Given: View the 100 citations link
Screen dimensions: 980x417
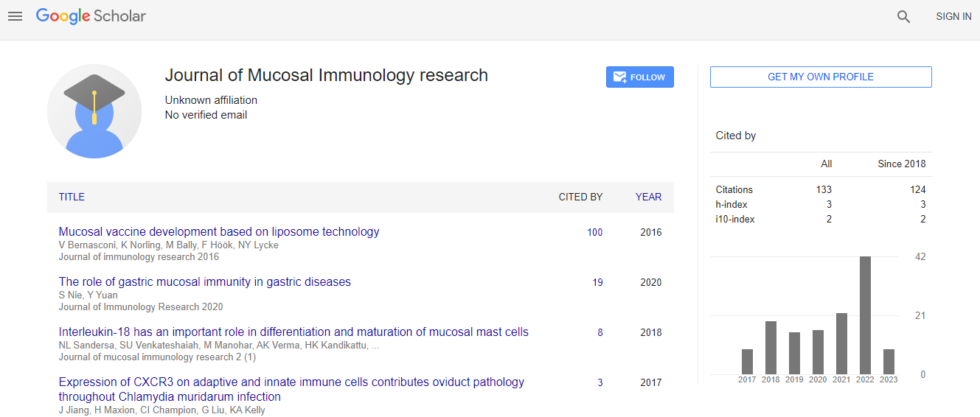Looking at the screenshot, I should click(594, 232).
